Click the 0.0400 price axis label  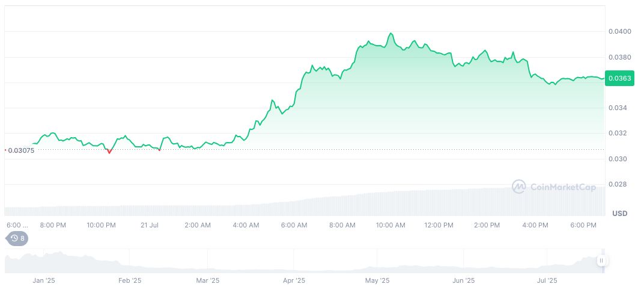(x=618, y=31)
